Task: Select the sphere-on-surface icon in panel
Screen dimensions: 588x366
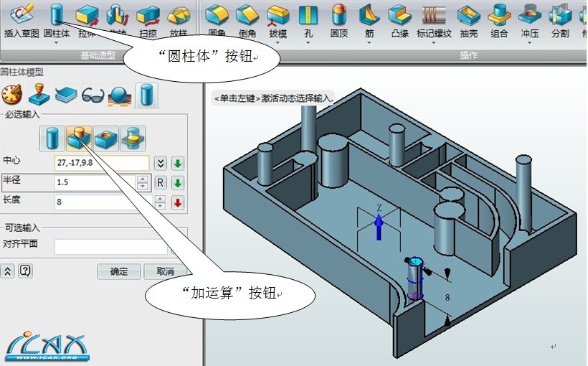Action: [120, 95]
